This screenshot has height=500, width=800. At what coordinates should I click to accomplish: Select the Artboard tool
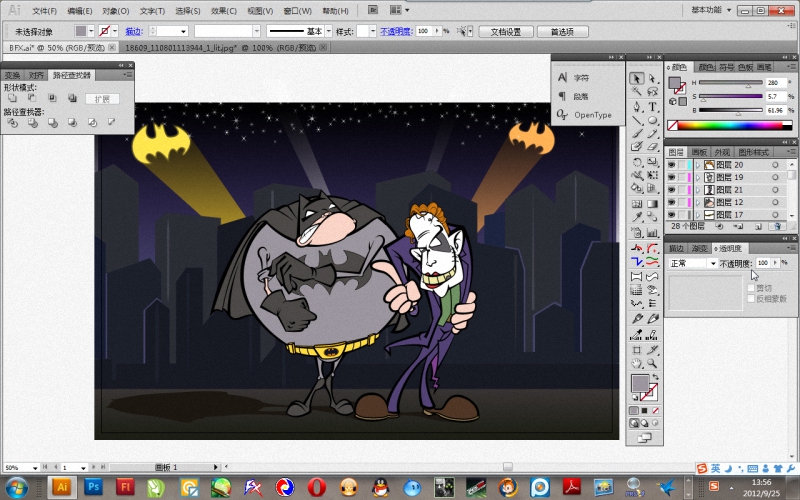(636, 350)
